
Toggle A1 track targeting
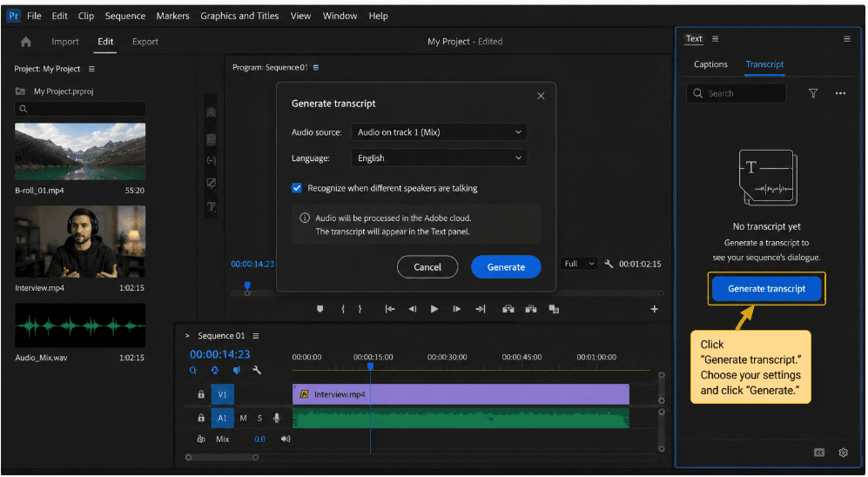[223, 418]
